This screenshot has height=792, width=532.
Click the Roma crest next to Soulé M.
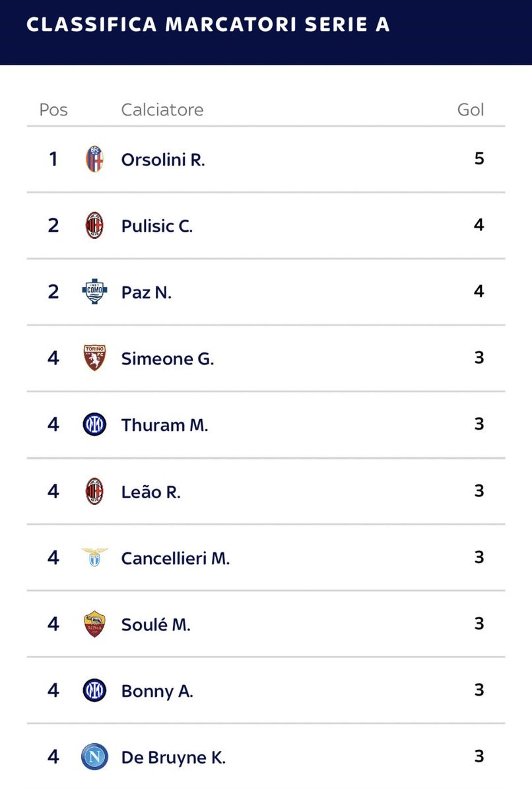[x=94, y=624]
